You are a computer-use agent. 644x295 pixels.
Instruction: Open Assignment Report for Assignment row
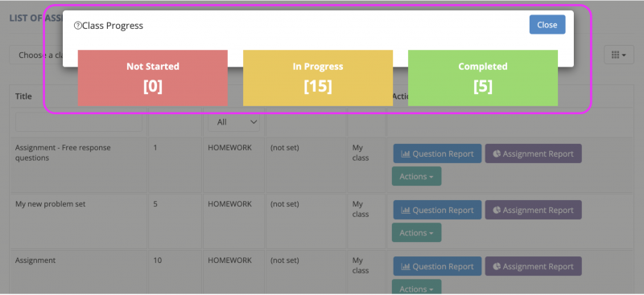[x=533, y=266]
